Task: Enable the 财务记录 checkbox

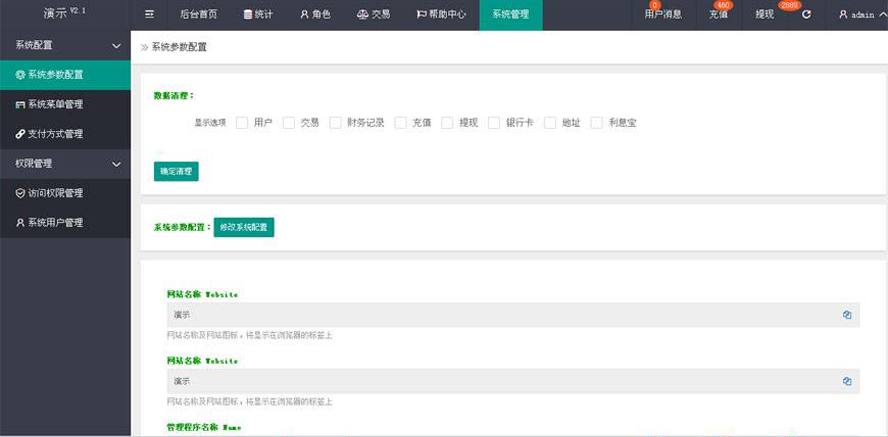Action: coord(335,123)
